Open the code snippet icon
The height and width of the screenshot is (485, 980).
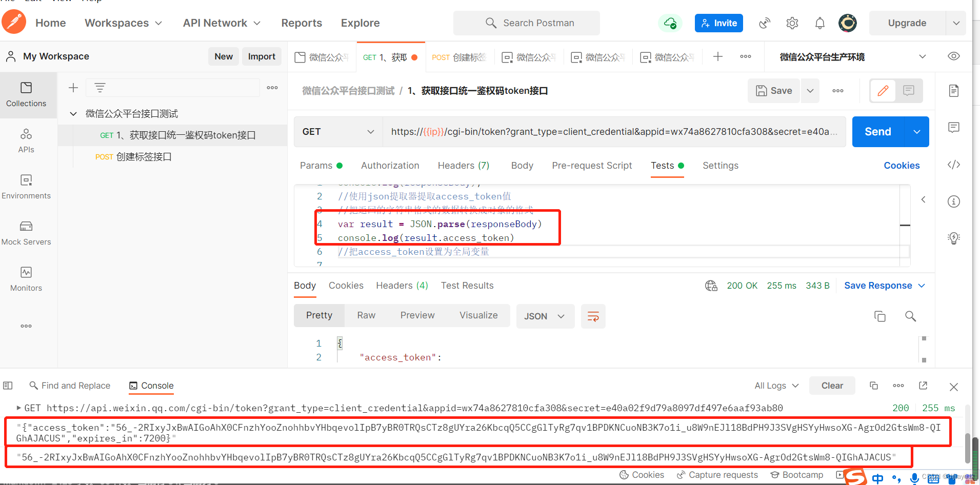pos(954,165)
